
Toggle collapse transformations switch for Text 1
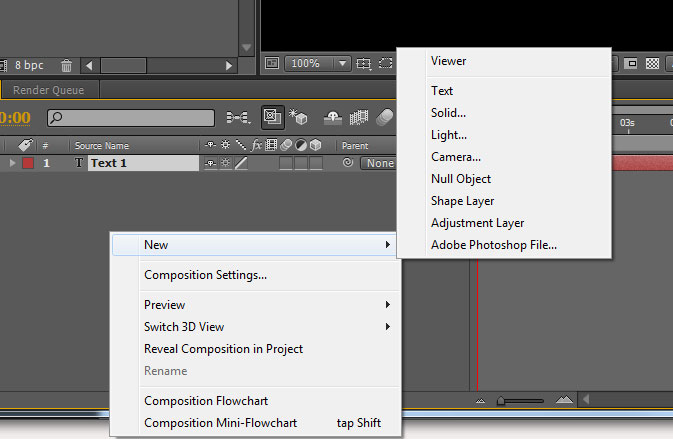[226, 163]
